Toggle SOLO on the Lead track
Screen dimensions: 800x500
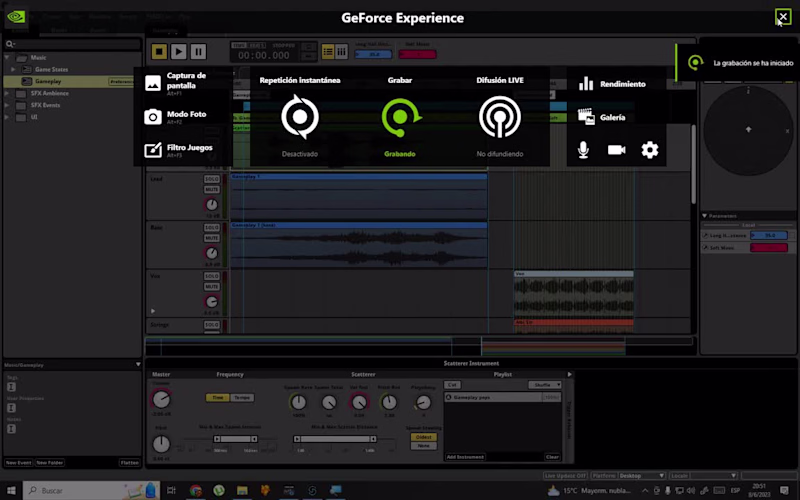(212, 180)
